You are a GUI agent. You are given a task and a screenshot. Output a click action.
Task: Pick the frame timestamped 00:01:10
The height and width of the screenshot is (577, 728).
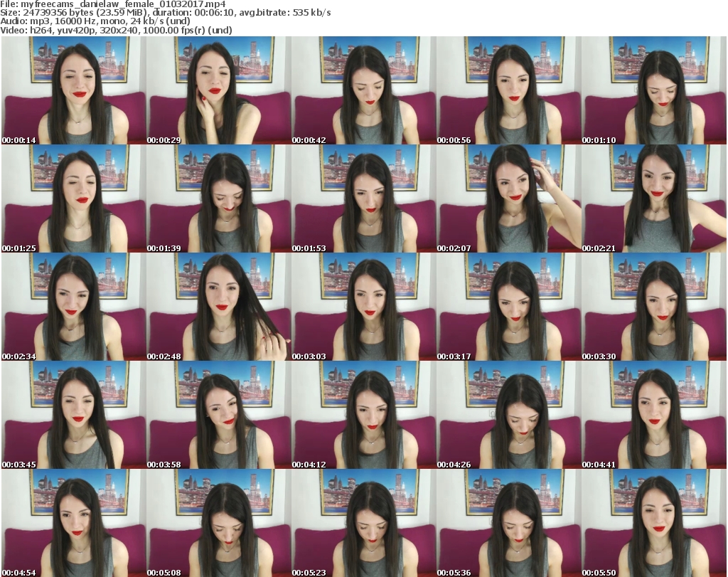[654, 90]
